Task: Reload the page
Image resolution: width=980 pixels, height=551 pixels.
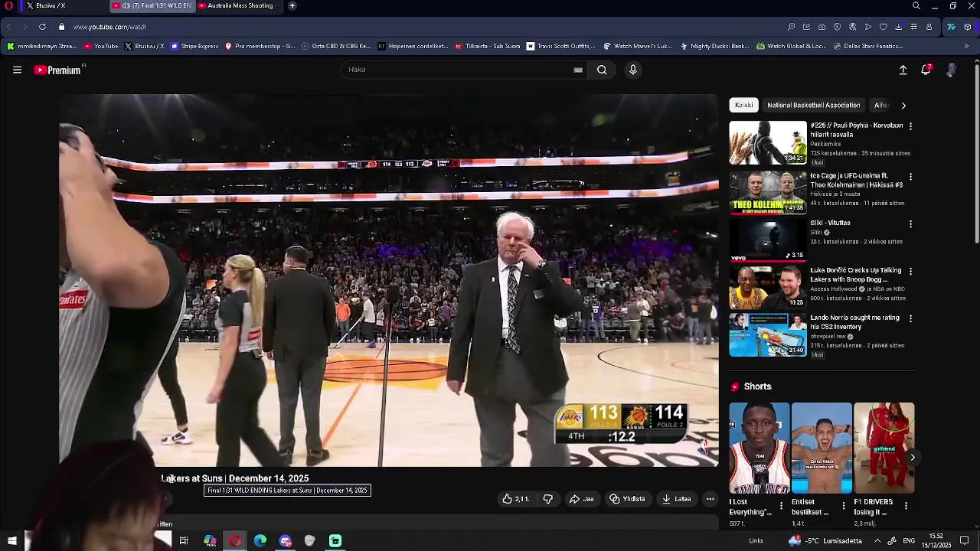Action: 42,27
